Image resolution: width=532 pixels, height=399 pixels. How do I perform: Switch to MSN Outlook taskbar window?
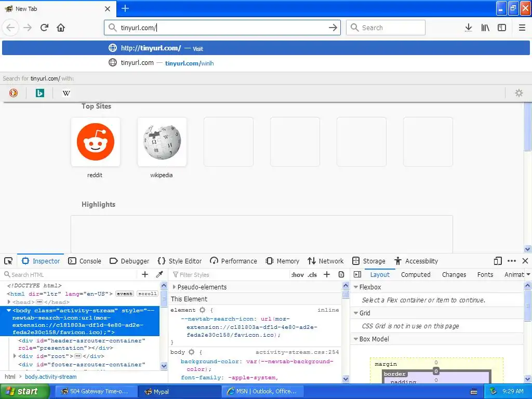[x=262, y=391]
